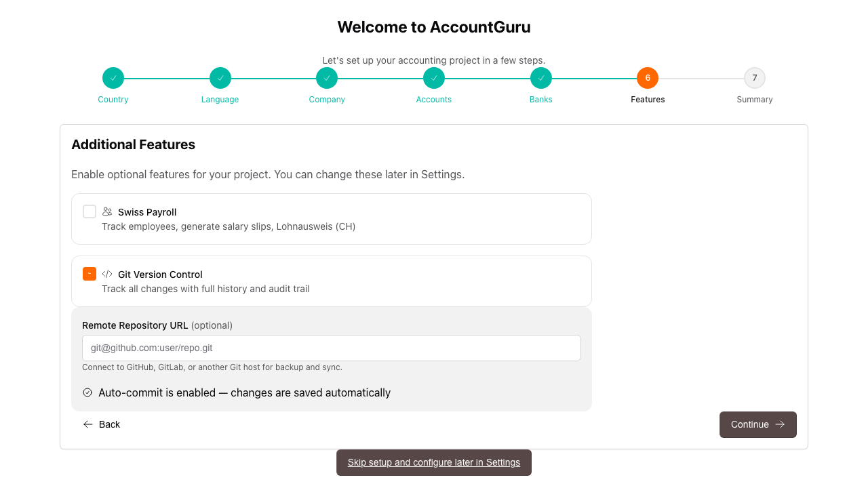The image size is (868, 488).
Task: Go back using the Back button
Action: point(102,424)
